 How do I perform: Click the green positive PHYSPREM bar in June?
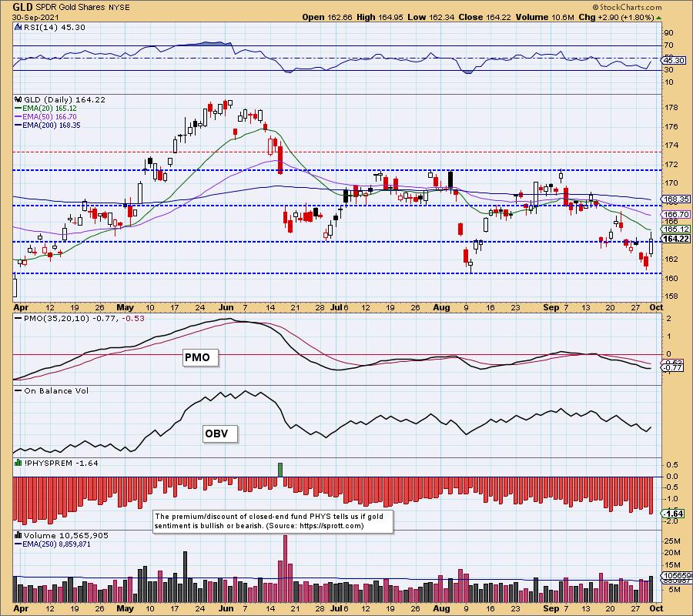point(280,470)
